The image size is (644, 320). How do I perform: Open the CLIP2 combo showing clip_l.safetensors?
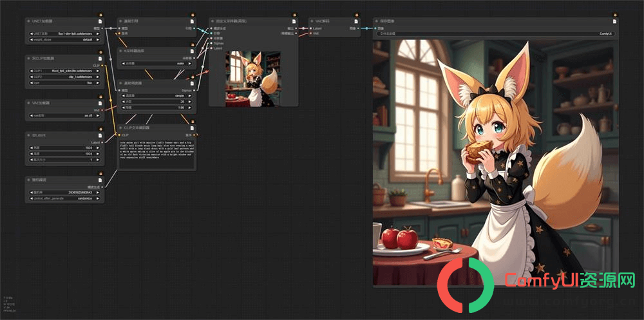coord(64,77)
